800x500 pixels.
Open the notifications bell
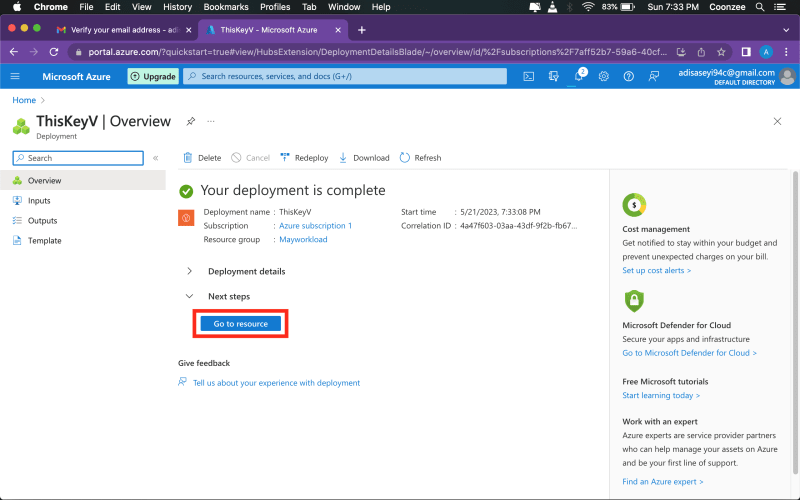[x=579, y=77]
